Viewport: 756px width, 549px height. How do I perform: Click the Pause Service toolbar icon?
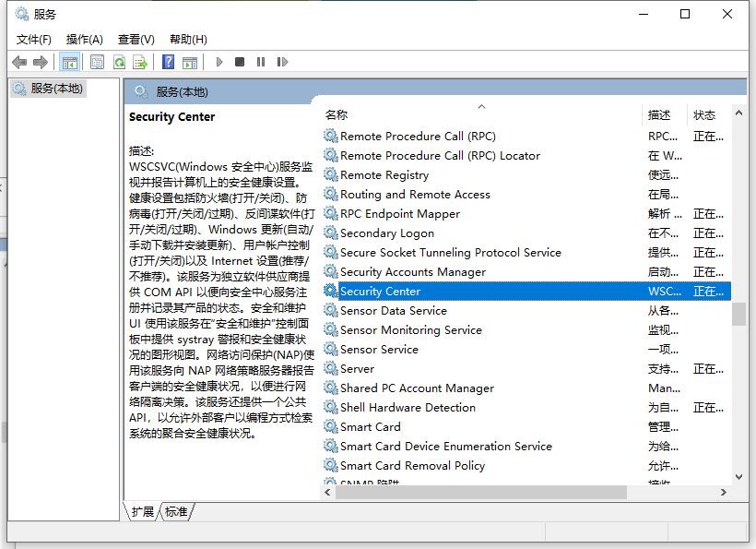click(x=261, y=61)
